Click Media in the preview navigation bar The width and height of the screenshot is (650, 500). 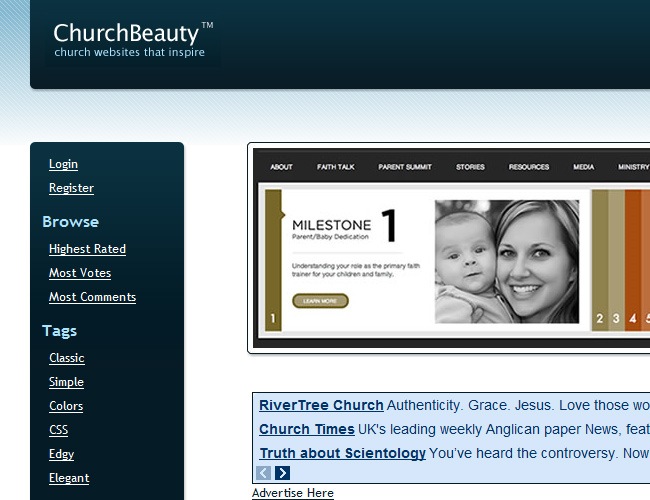click(x=583, y=167)
